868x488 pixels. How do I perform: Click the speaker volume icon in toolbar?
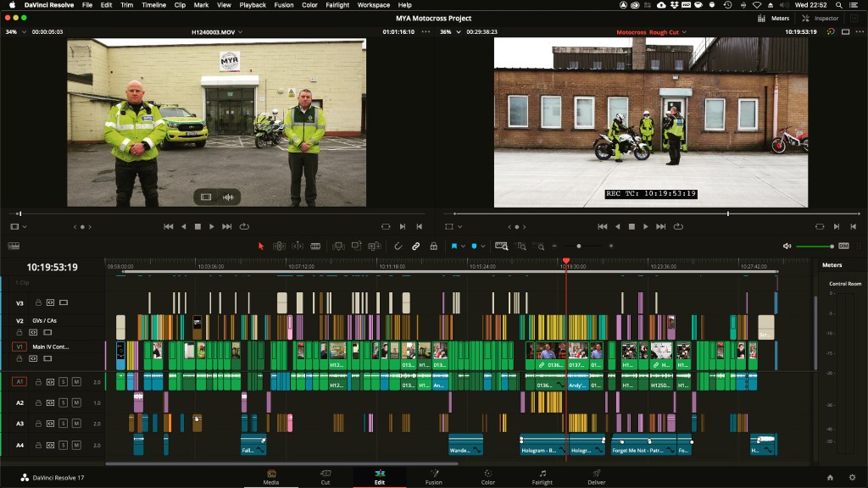click(787, 246)
